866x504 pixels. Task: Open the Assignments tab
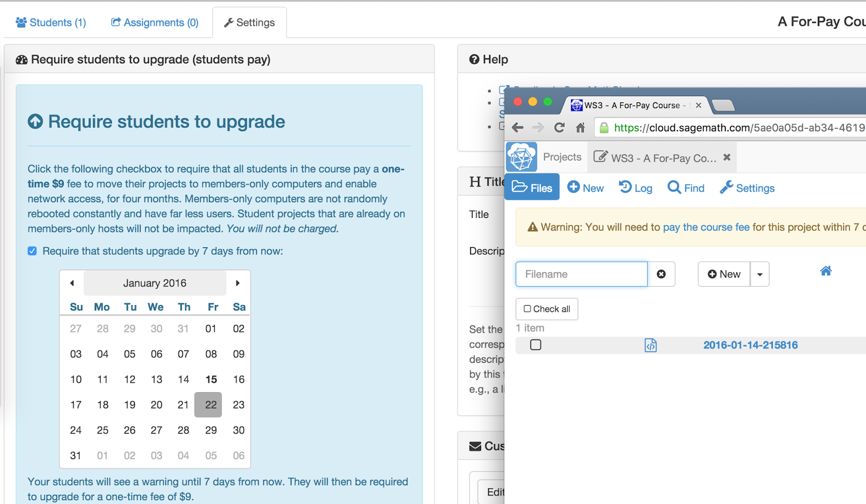(x=154, y=22)
